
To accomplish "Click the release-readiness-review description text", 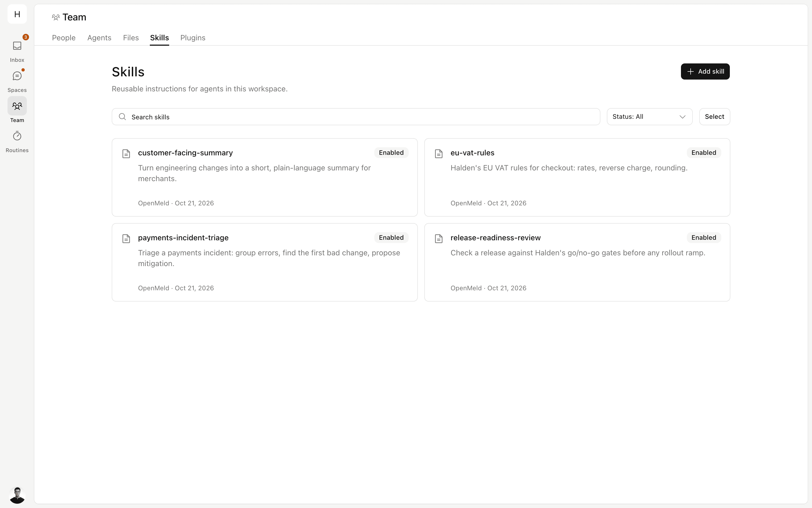I will click(x=578, y=253).
